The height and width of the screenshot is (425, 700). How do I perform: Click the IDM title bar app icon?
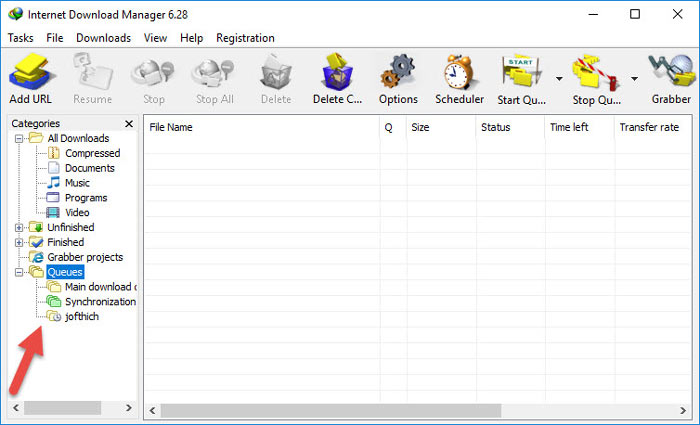click(x=16, y=14)
